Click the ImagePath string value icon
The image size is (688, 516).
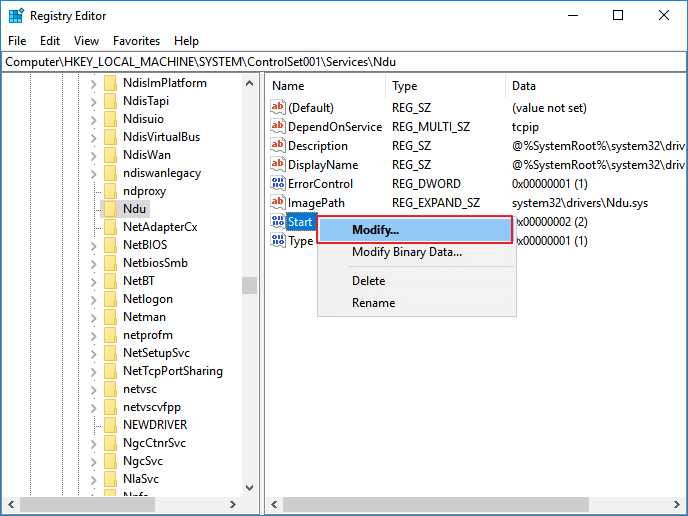pos(278,203)
